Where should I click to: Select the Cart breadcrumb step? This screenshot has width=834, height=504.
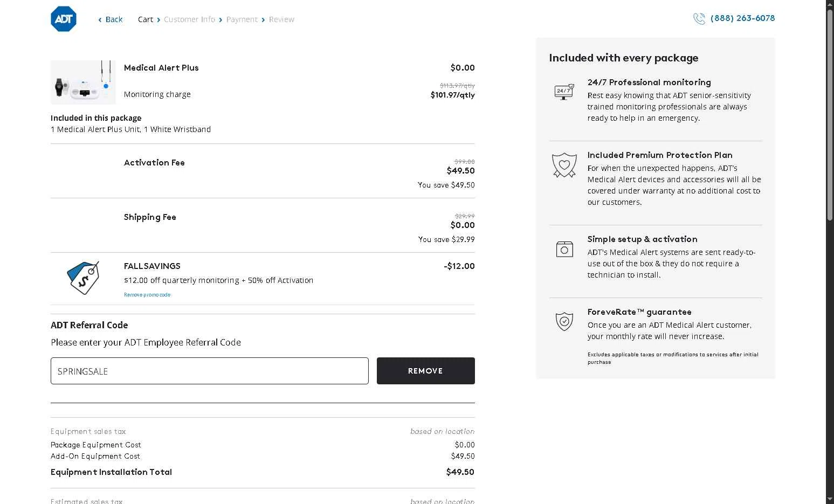(145, 19)
